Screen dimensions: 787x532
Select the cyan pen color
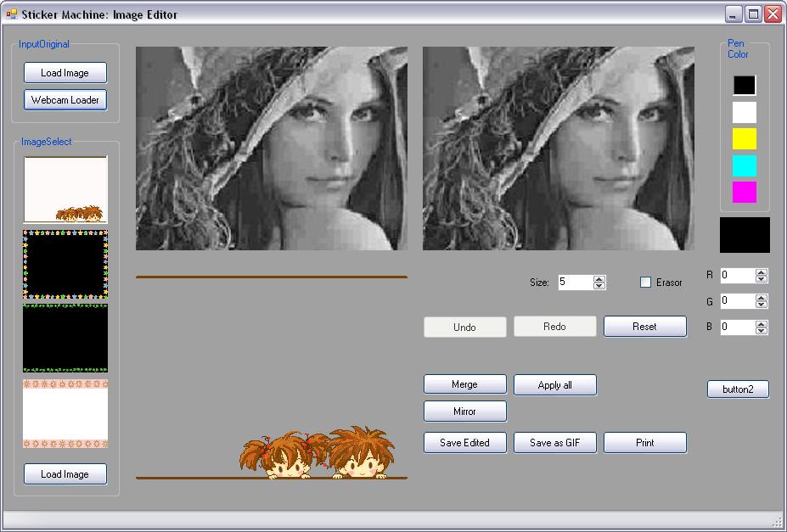point(744,165)
